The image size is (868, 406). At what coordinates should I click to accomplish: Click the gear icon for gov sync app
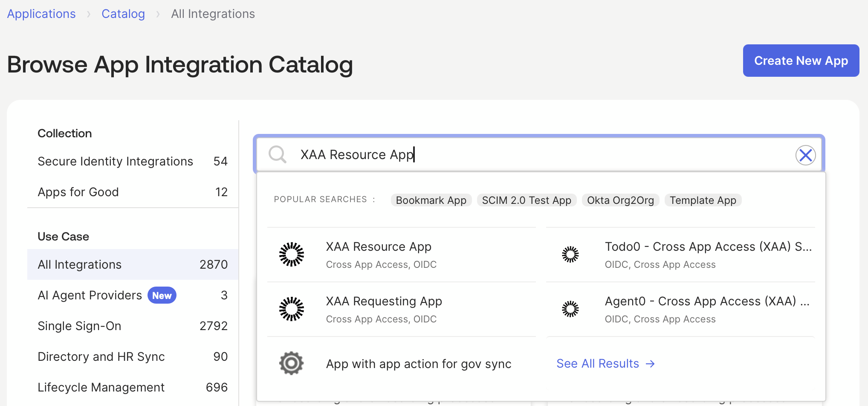click(292, 363)
